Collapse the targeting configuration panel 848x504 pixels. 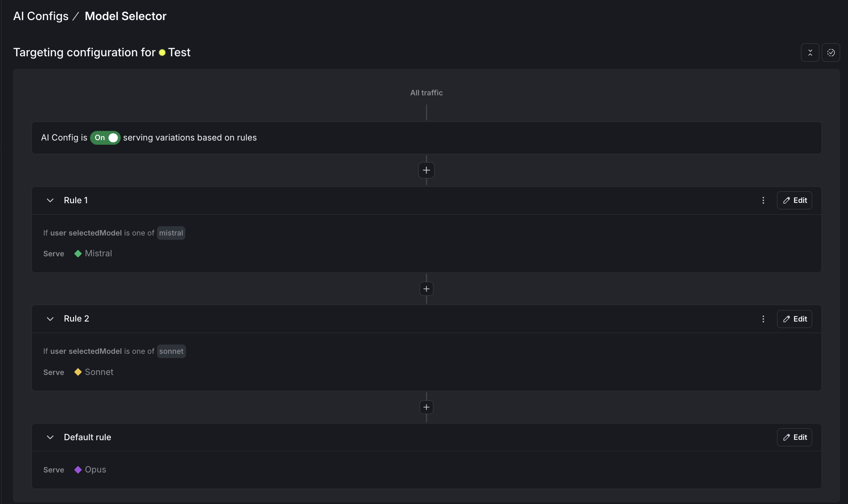[810, 52]
